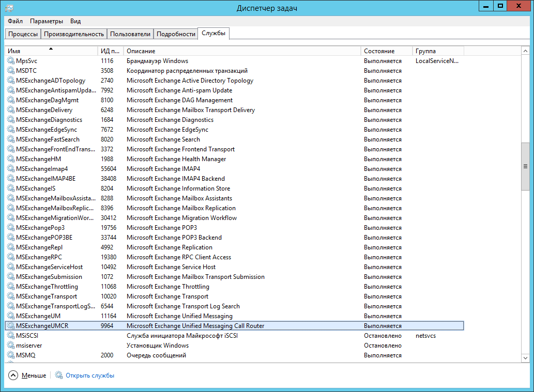Open the Параметры menu
Image resolution: width=534 pixels, height=392 pixels.
[47, 21]
